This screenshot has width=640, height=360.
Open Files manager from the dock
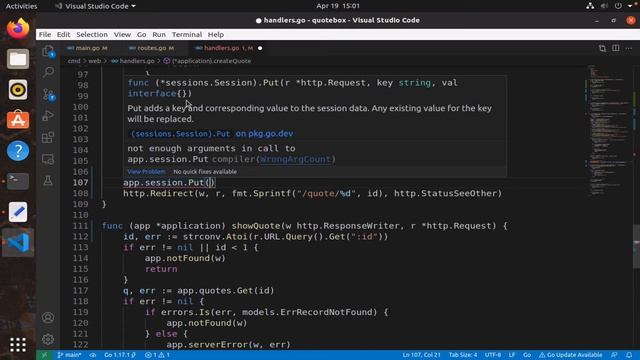click(18, 59)
